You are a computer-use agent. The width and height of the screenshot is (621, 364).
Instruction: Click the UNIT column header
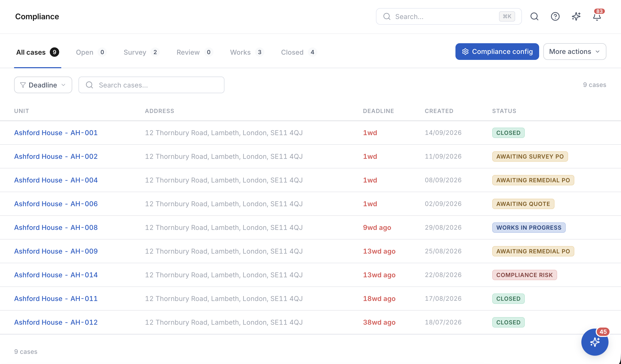pos(22,111)
